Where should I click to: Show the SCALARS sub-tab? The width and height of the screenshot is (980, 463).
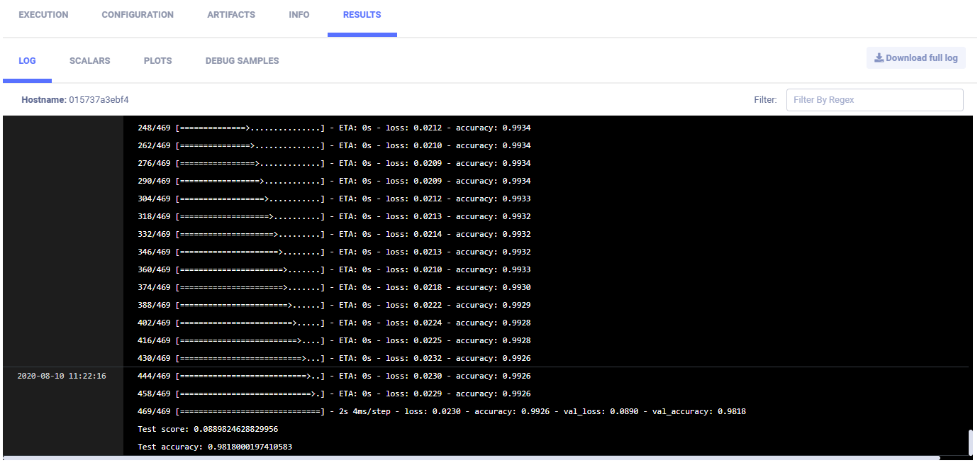(x=90, y=61)
